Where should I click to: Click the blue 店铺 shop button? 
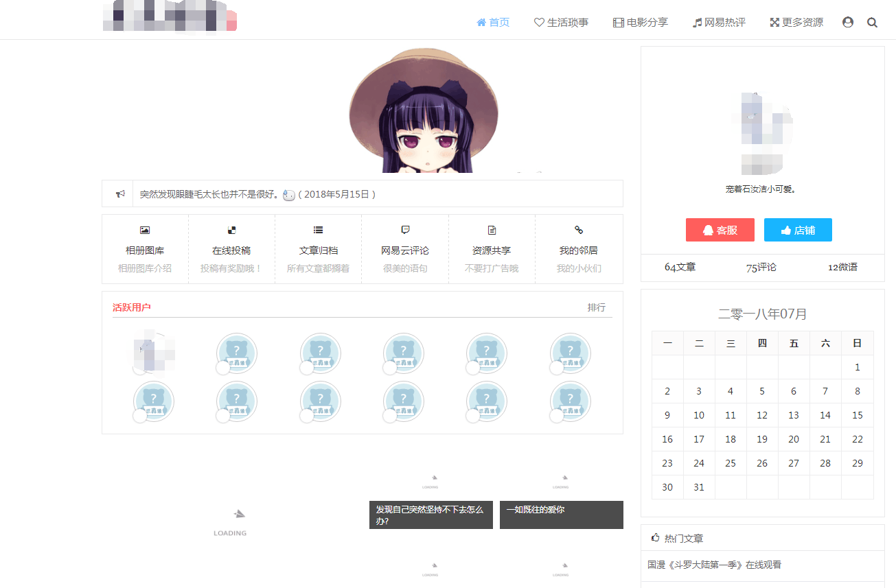click(798, 230)
